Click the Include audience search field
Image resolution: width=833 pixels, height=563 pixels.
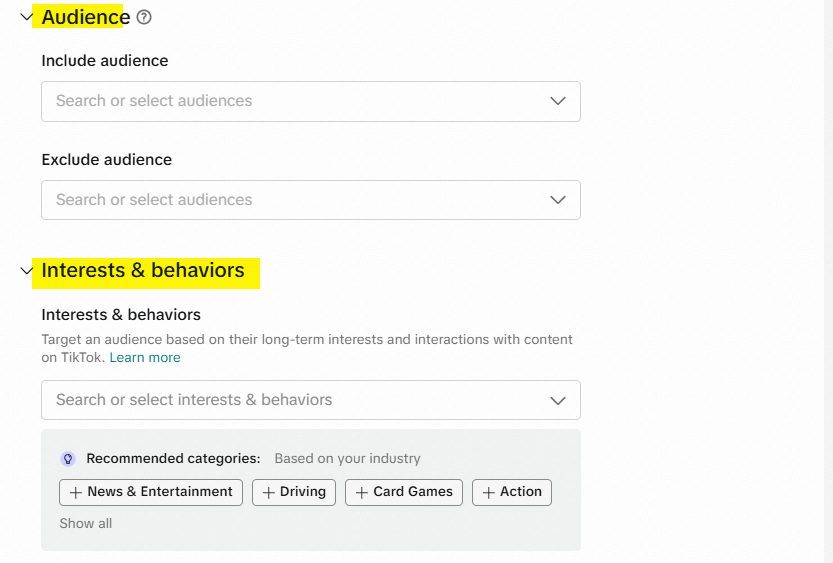[x=290, y=101]
